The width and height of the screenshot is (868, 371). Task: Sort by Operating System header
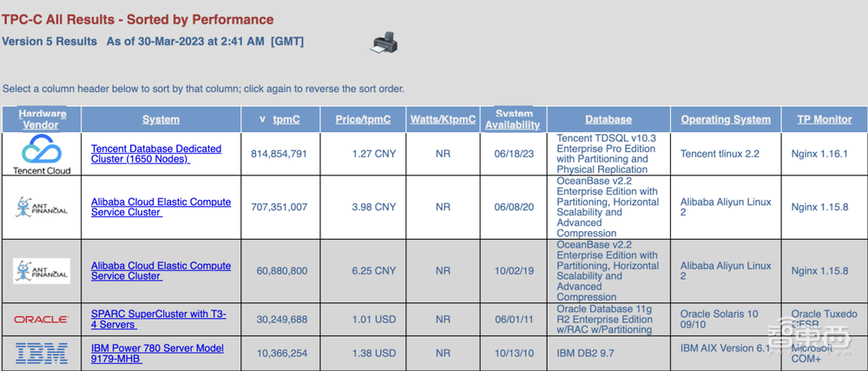(725, 120)
